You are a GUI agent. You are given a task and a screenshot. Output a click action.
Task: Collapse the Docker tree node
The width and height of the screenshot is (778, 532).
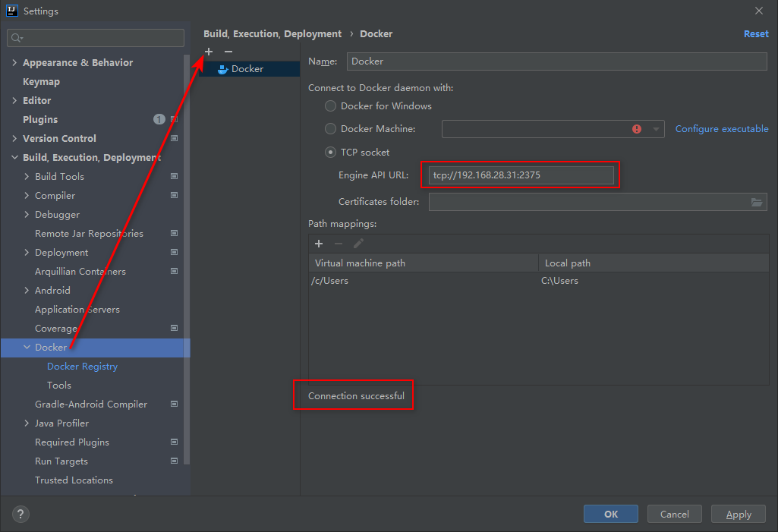[x=27, y=348]
